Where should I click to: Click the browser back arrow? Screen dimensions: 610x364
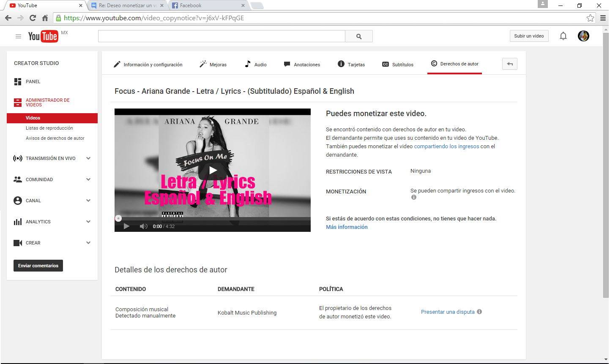point(8,18)
